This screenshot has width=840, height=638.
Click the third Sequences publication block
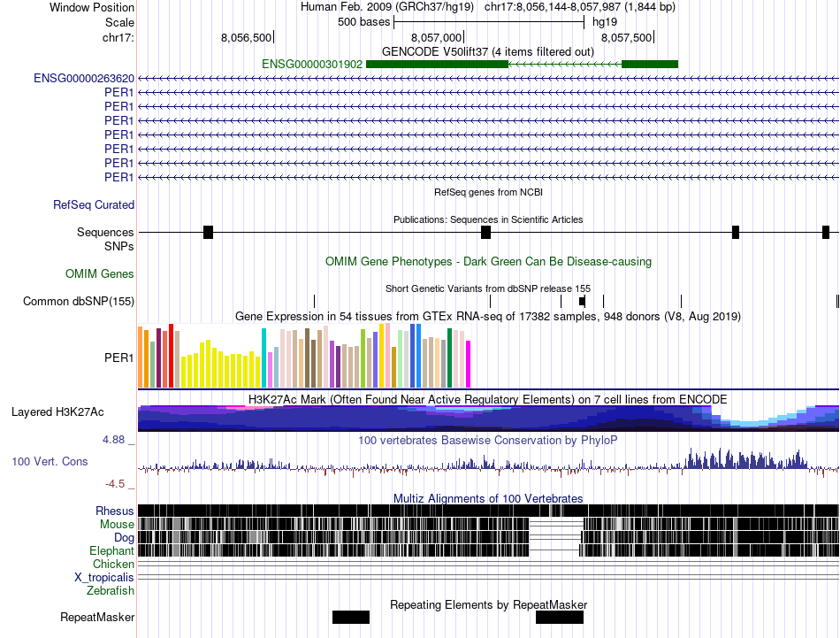click(736, 232)
